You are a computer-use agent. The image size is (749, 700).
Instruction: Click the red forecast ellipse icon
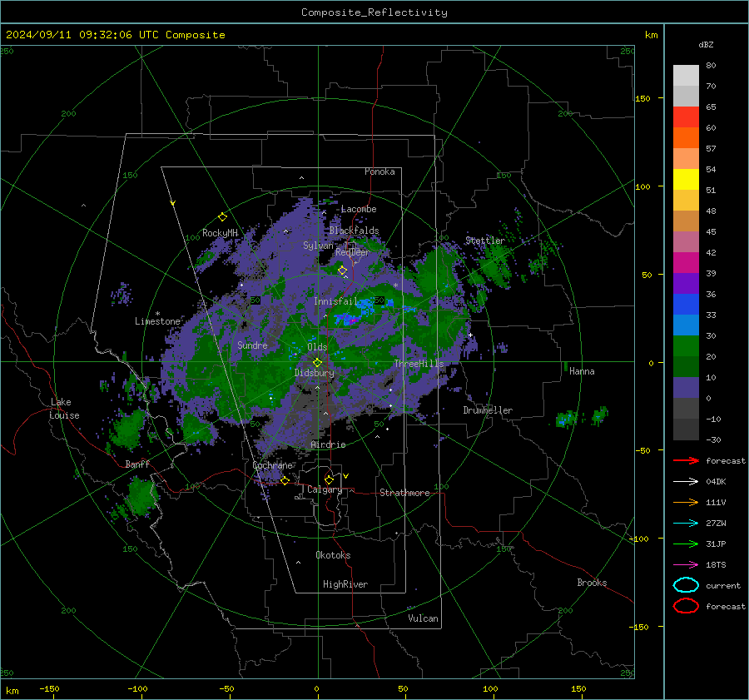point(686,606)
